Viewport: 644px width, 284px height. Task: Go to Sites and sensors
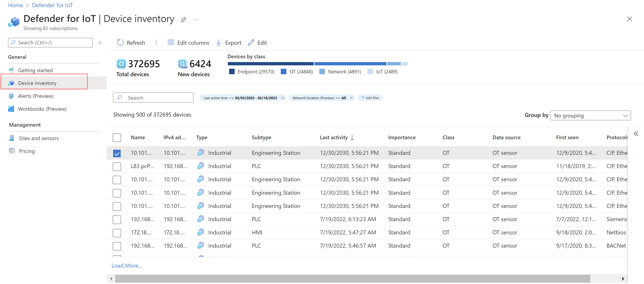pos(39,138)
